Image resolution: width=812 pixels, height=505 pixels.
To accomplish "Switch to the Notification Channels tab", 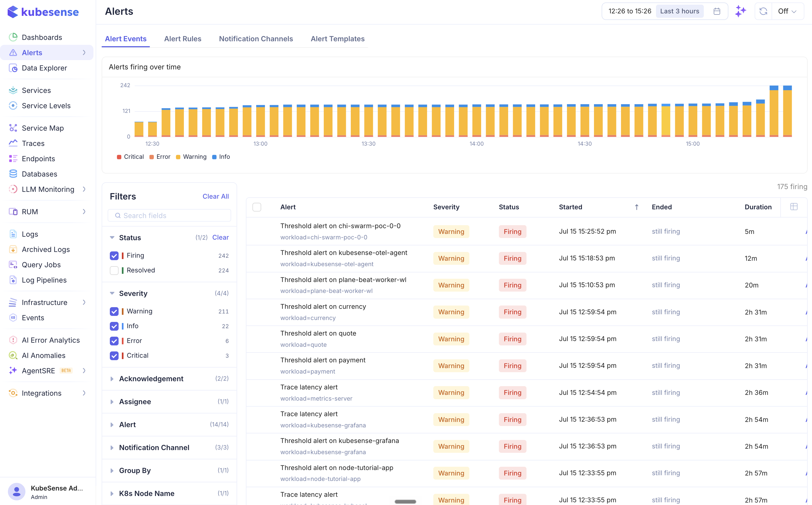I will click(x=256, y=39).
